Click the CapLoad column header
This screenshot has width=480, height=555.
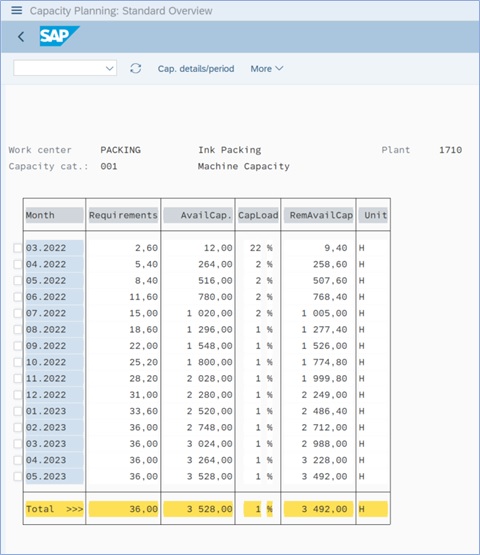(x=258, y=215)
